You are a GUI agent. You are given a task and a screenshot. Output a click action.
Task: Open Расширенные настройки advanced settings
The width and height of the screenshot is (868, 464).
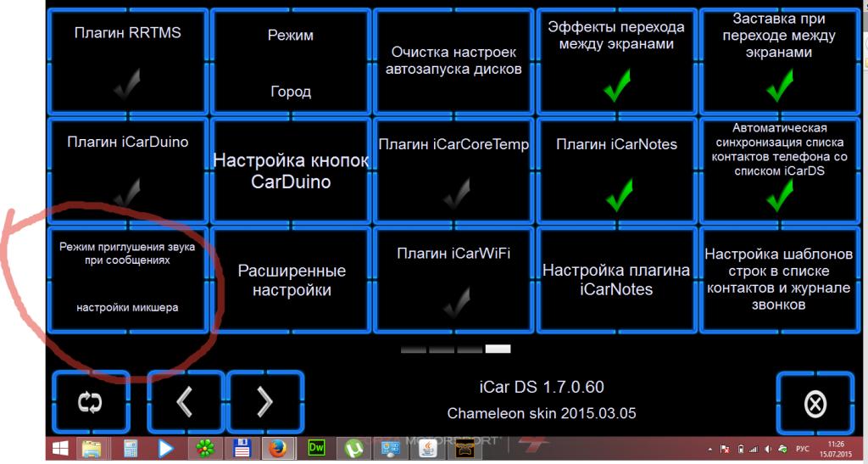coord(291,280)
